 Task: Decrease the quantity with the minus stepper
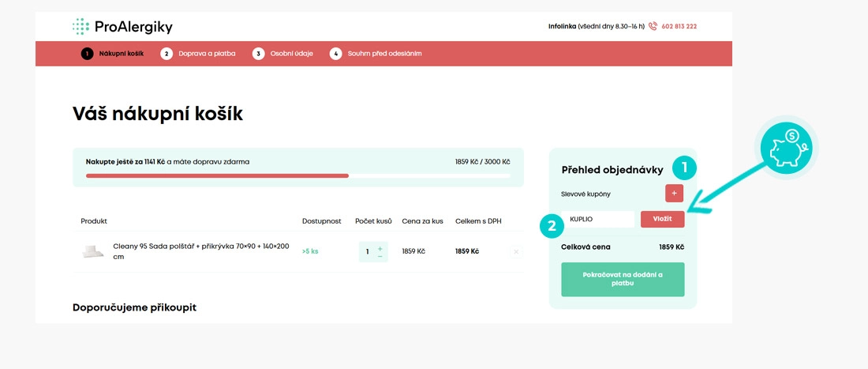[x=380, y=256]
